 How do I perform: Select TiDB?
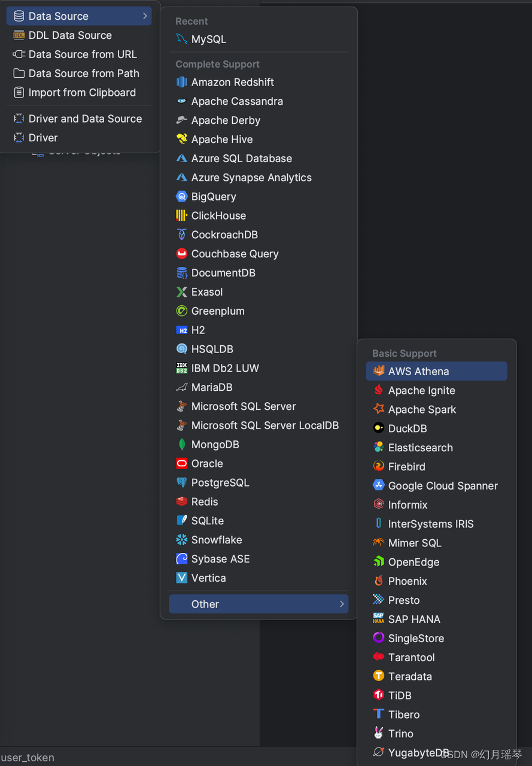(x=436, y=695)
